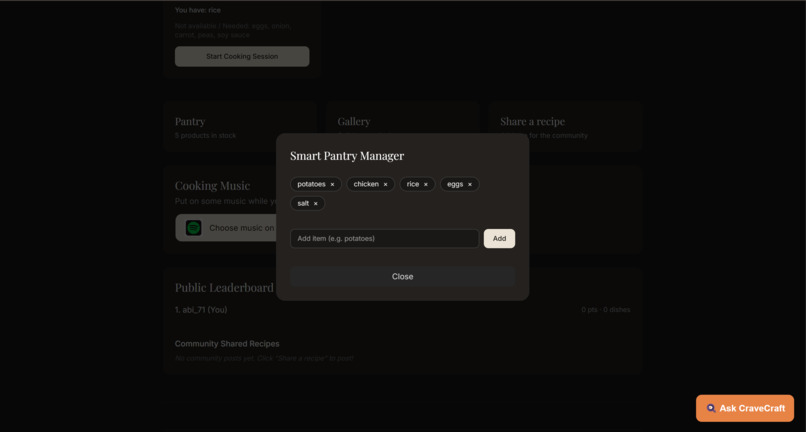Click the Spotify icon under Cooking Music
The height and width of the screenshot is (432, 806).
click(x=193, y=228)
